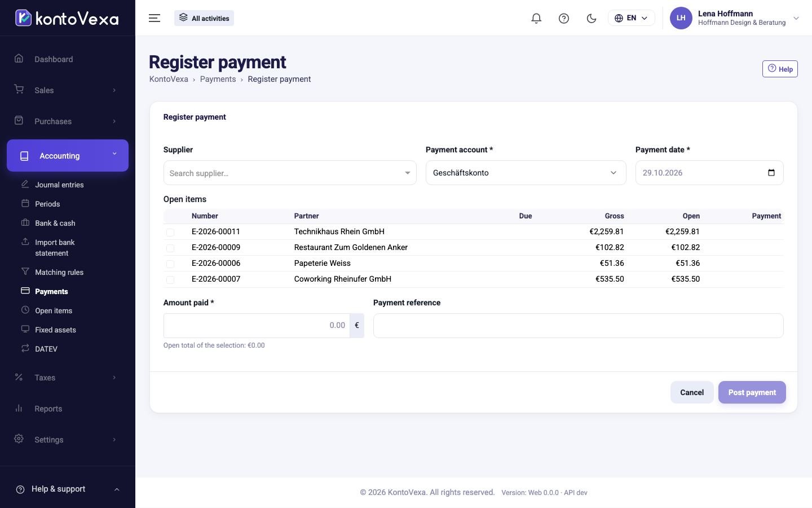The image size is (812, 508).
Task: Click the Periods calendar icon
Action: coord(25,203)
